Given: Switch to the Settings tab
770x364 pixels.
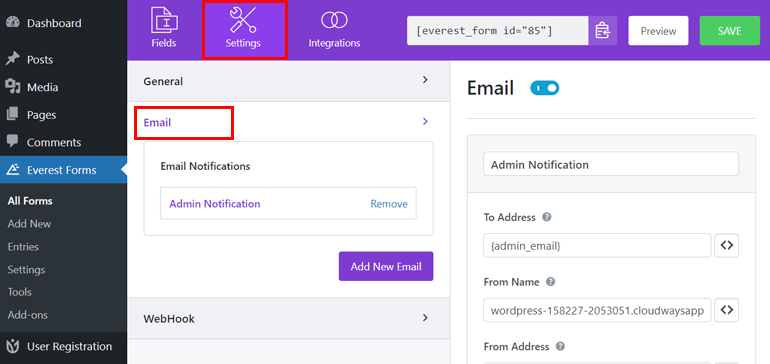Looking at the screenshot, I should point(245,30).
